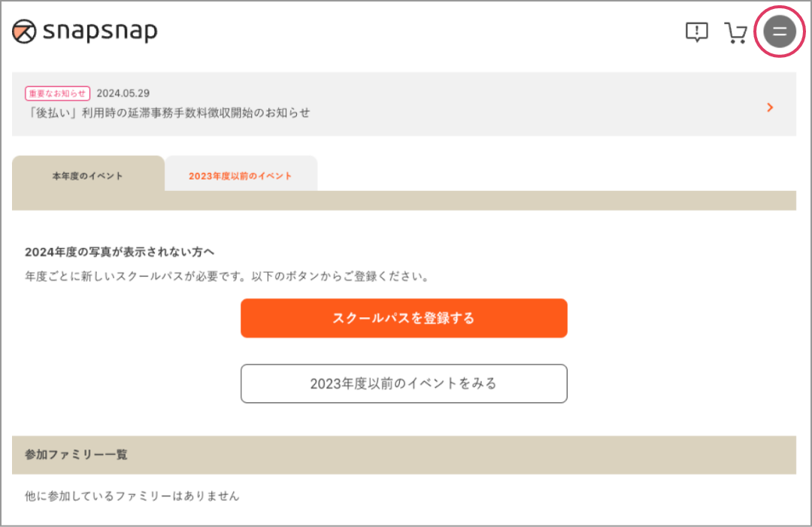Click the snapsnap circular logo mark
This screenshot has height=527, width=812.
point(24,32)
